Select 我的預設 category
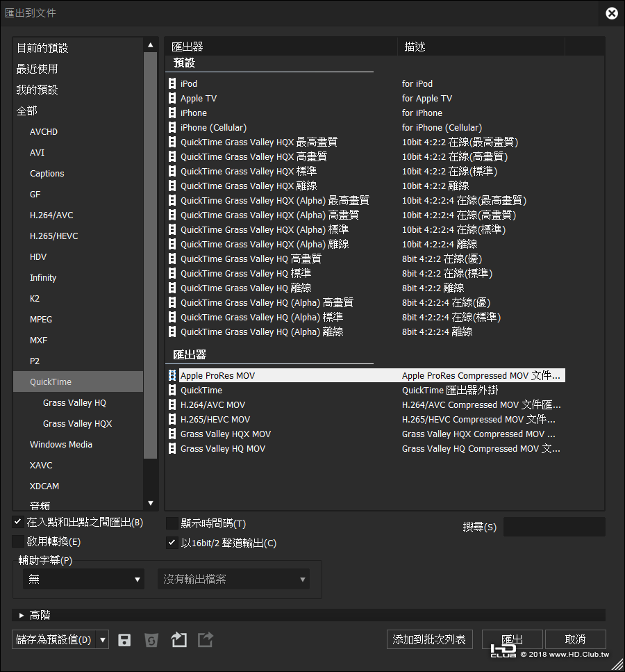This screenshot has height=672, width=625. 78,90
